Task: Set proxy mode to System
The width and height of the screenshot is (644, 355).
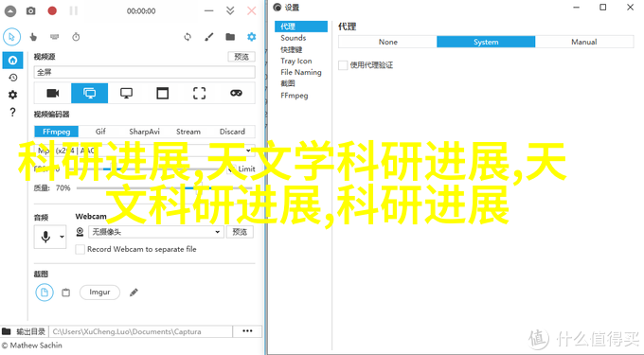Action: 486,42
